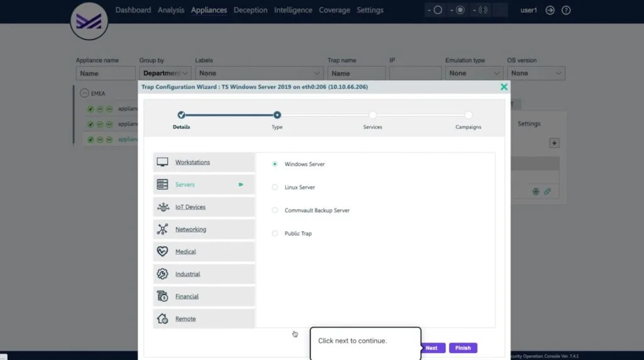Expand the Emulation type dropdown
Screen dimensions: 644x360
tap(474, 73)
